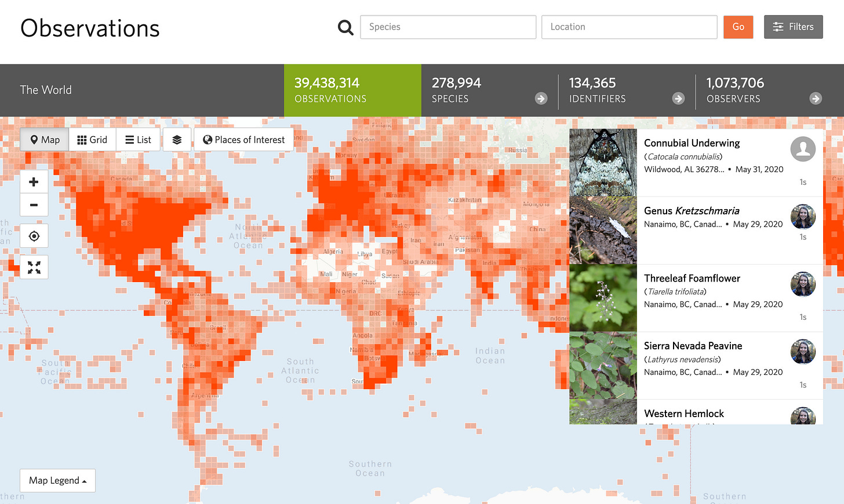The image size is (844, 504).
Task: Open the Observers list via arrow
Action: (815, 98)
